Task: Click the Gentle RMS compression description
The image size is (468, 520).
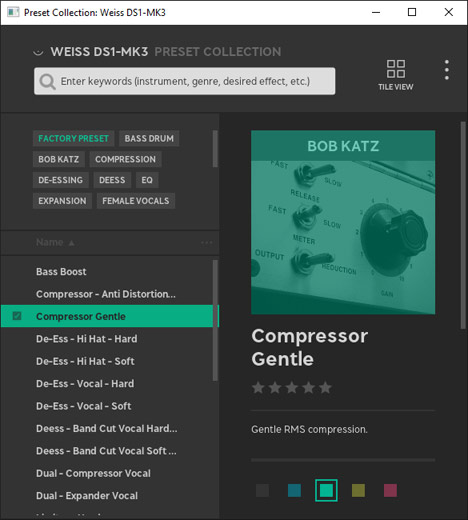Action: [x=309, y=429]
